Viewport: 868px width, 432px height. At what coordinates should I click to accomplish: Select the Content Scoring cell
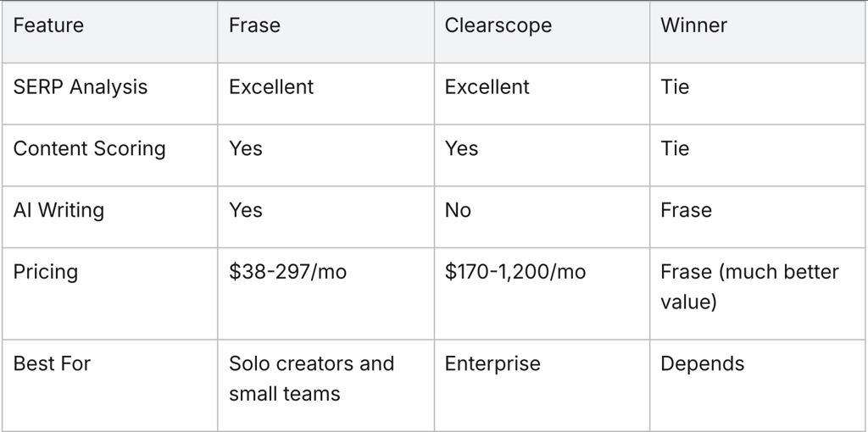click(x=89, y=149)
